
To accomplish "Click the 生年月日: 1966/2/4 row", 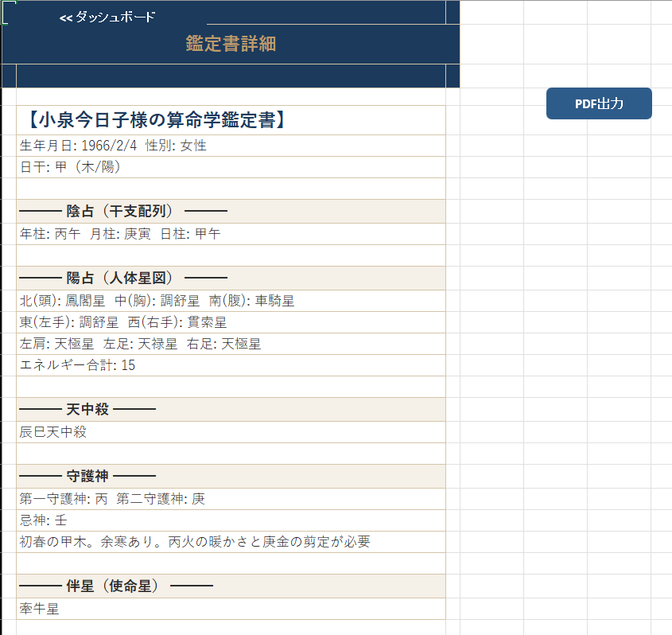I will [231, 146].
